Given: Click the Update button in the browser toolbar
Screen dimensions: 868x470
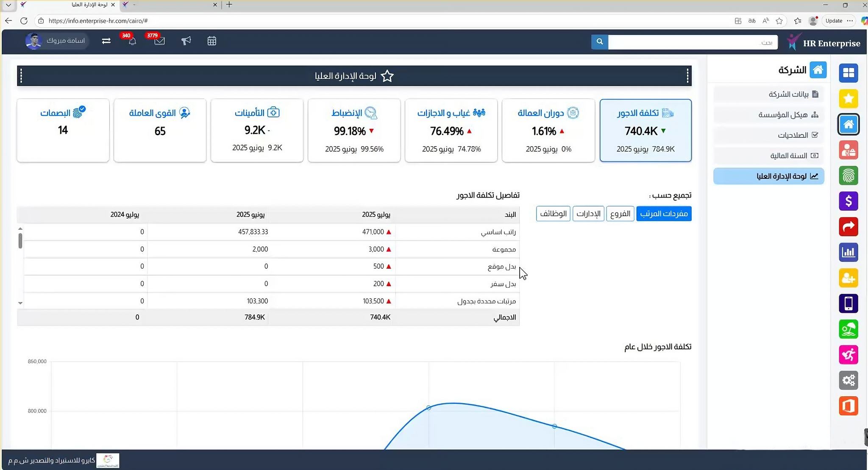Looking at the screenshot, I should pyautogui.click(x=834, y=20).
